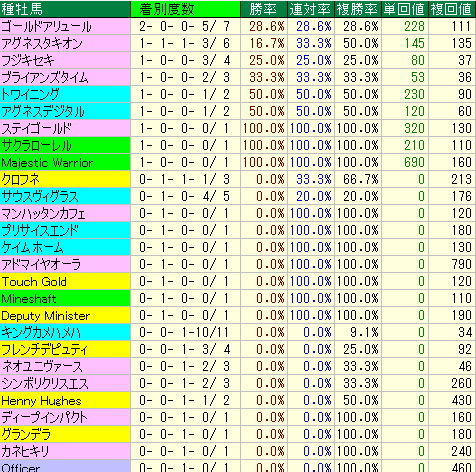
Task: Click ネオユニヴァース 複回値 46
Action: 465,366
